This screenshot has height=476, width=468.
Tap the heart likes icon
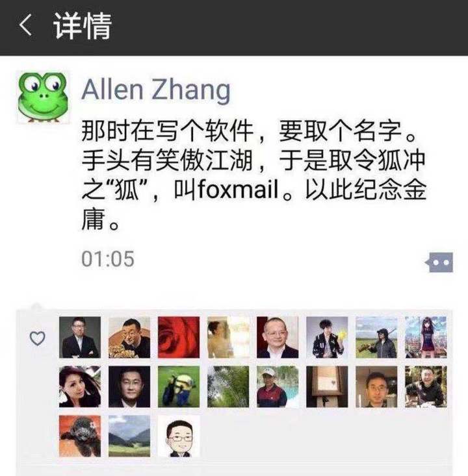(x=38, y=338)
